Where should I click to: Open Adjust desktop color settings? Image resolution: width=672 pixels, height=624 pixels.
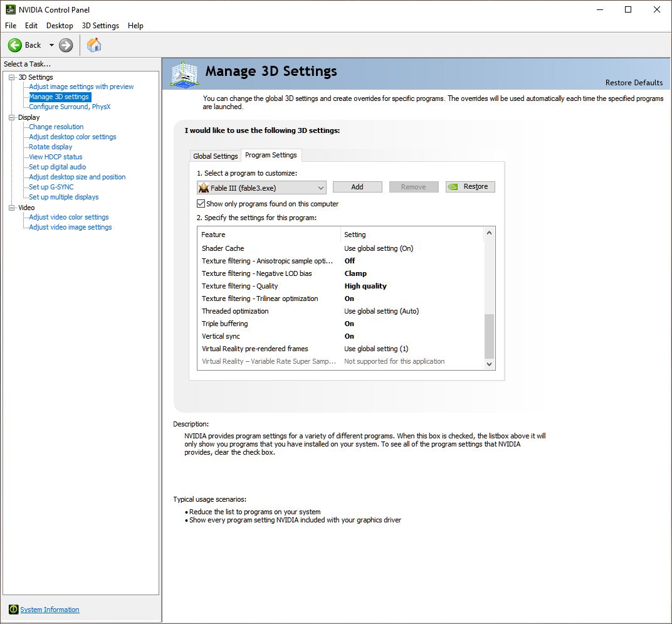(x=73, y=137)
